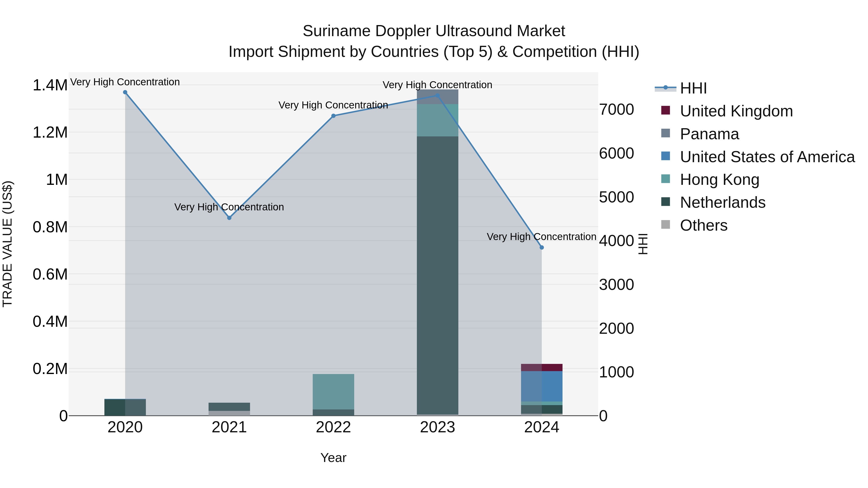The width and height of the screenshot is (868, 488).
Task: Click the 2021 Netherlands bar segment
Action: pyautogui.click(x=229, y=407)
